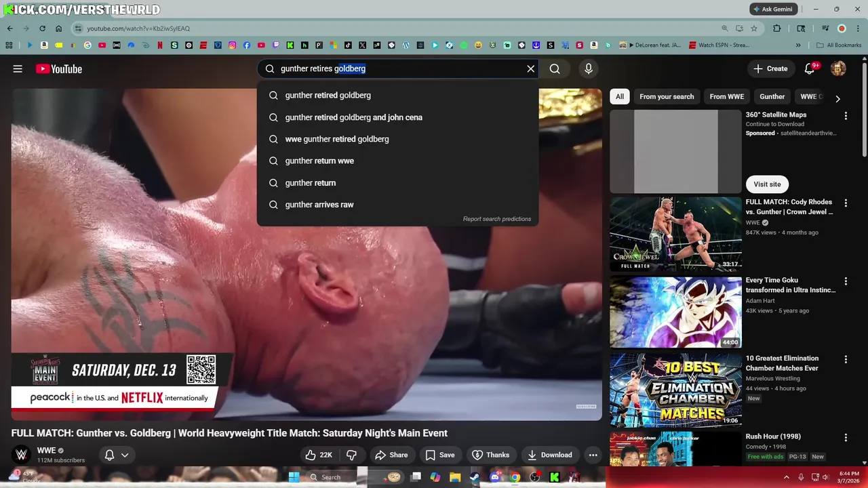Open Discord from the taskbar
The image size is (868, 488).
point(495,477)
